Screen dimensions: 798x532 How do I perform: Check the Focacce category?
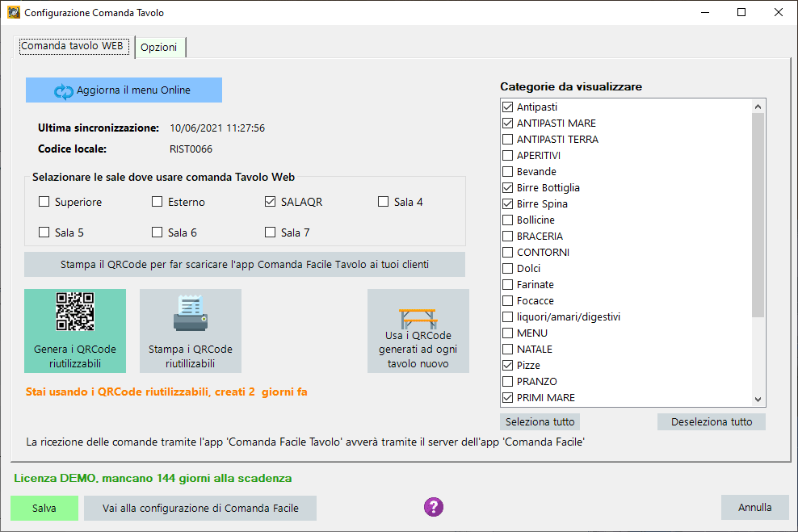(x=507, y=300)
